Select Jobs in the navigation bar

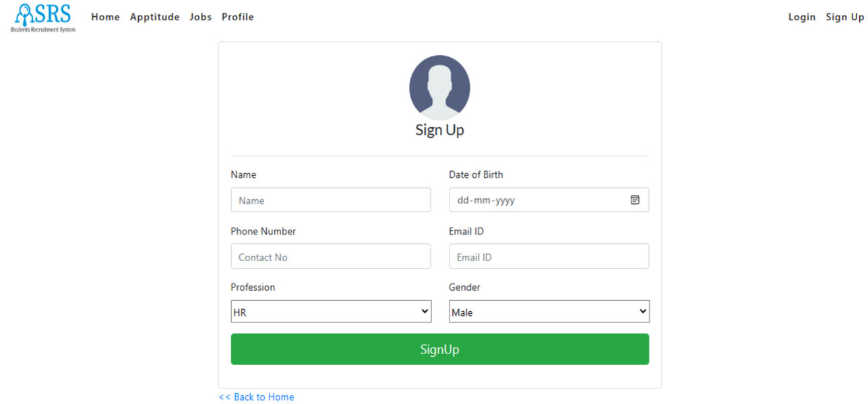click(200, 17)
